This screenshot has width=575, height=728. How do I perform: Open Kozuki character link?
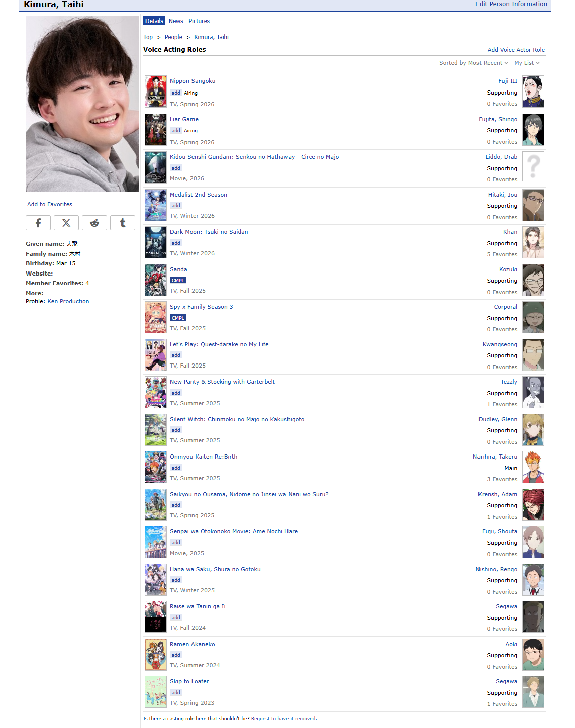[x=508, y=269]
